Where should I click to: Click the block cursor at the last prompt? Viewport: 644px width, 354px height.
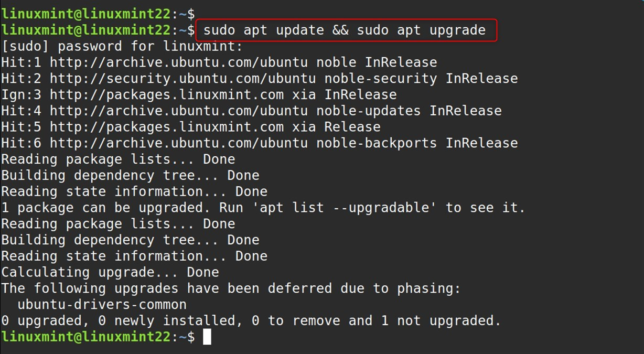[207, 337]
